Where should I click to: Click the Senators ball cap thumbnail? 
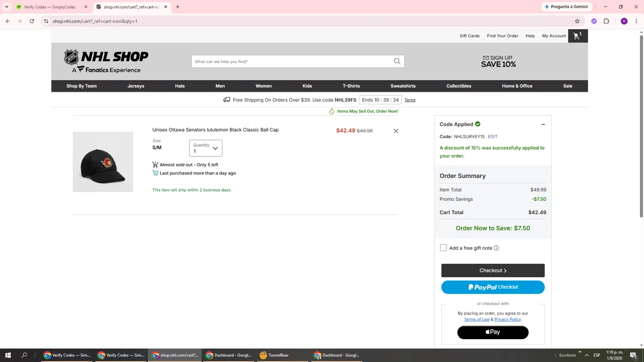(103, 162)
